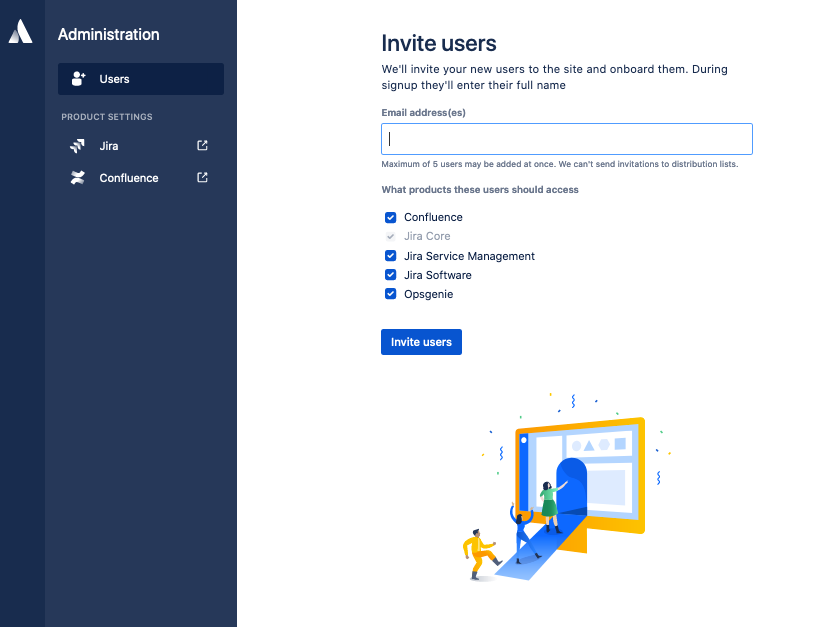Click the Invite users button

[421, 342]
